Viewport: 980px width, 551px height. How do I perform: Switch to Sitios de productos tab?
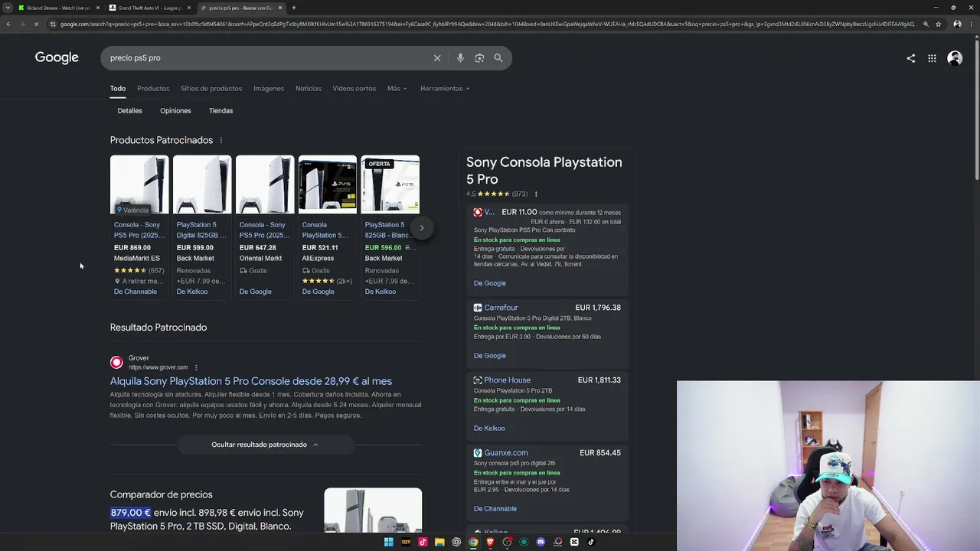point(211,89)
